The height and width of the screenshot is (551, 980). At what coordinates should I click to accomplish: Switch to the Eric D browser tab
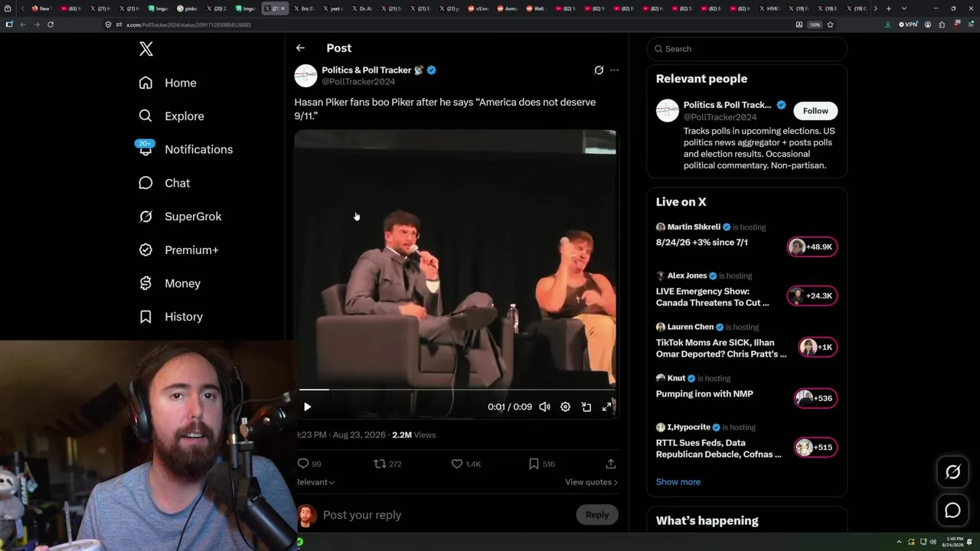click(x=304, y=8)
